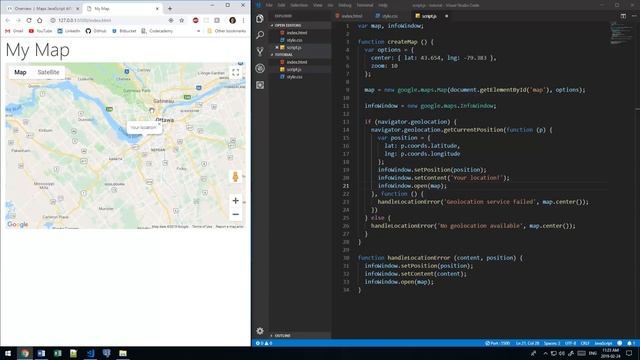Click errors and warnings count in status bar
The height and width of the screenshot is (360, 640).
[x=264, y=343]
